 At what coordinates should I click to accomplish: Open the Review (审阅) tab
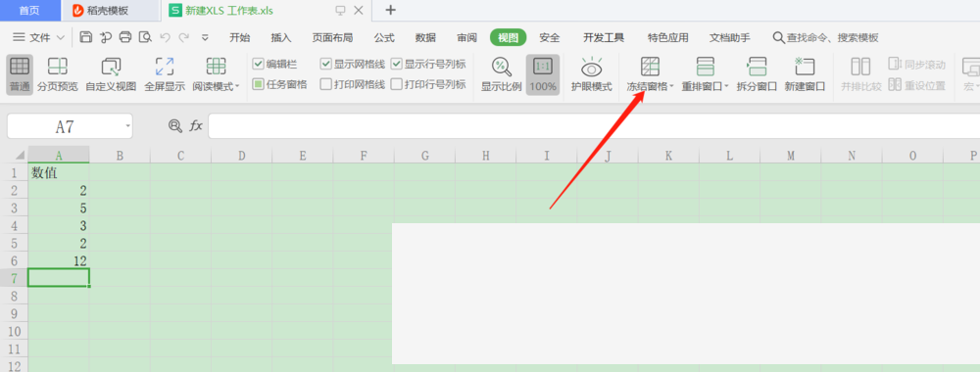[x=466, y=37]
